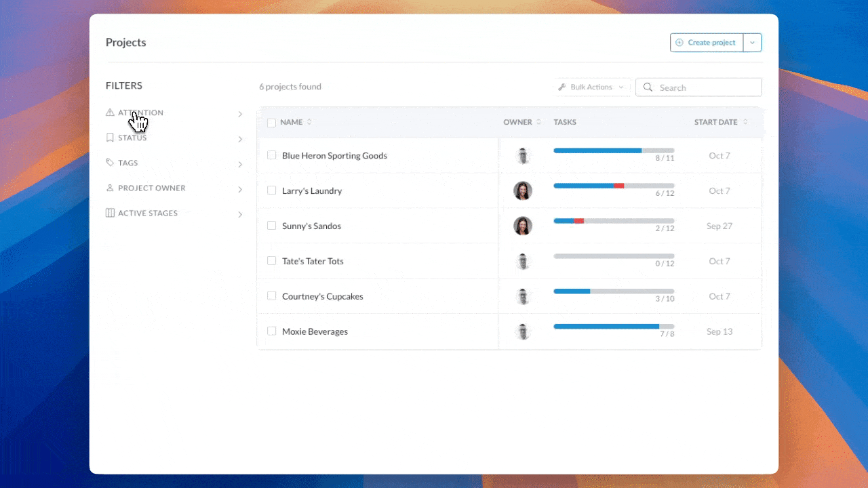
Task: Expand the Active Stages filter chevron
Action: (x=240, y=214)
